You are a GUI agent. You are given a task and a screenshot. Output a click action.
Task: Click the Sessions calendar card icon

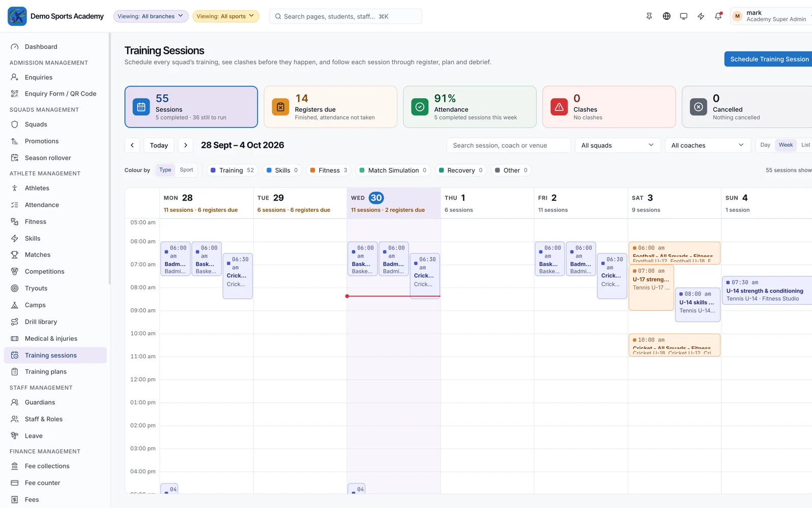141,107
